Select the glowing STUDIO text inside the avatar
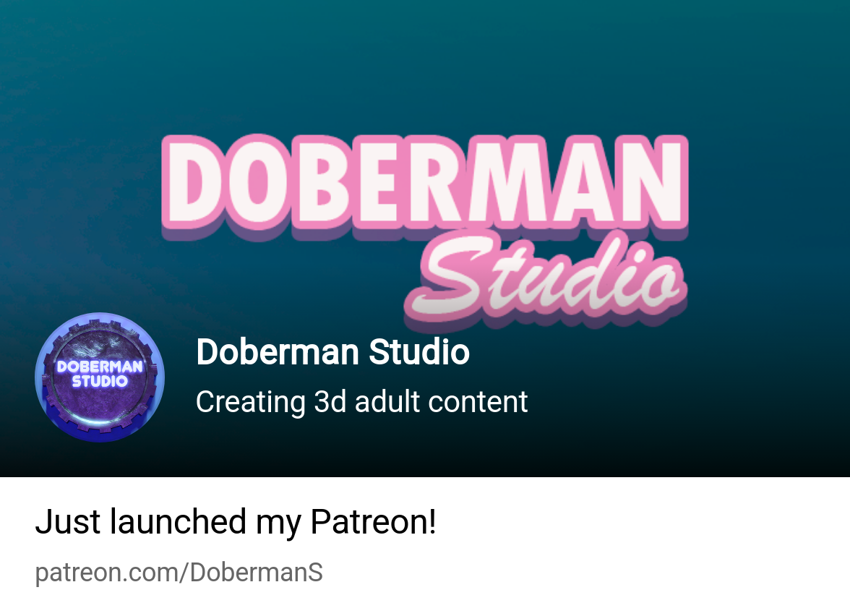The height and width of the screenshot is (616, 850). [100, 381]
